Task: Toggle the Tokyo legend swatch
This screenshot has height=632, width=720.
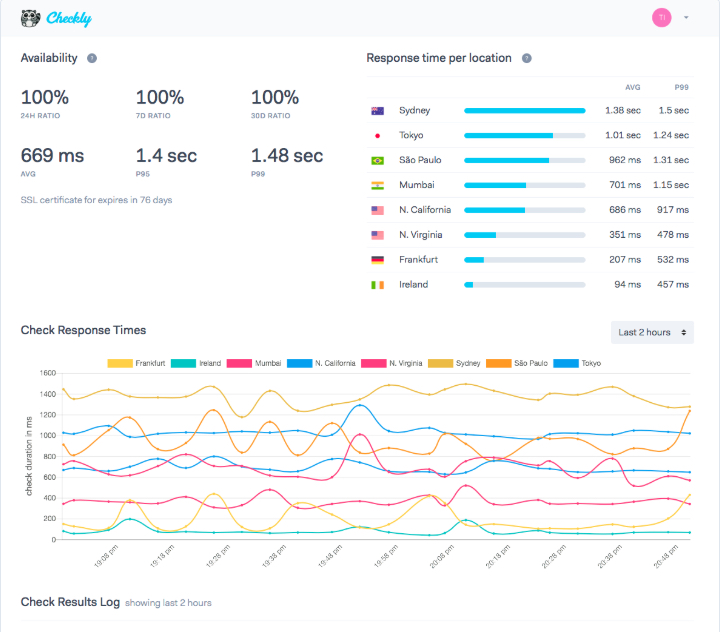Action: 566,363
